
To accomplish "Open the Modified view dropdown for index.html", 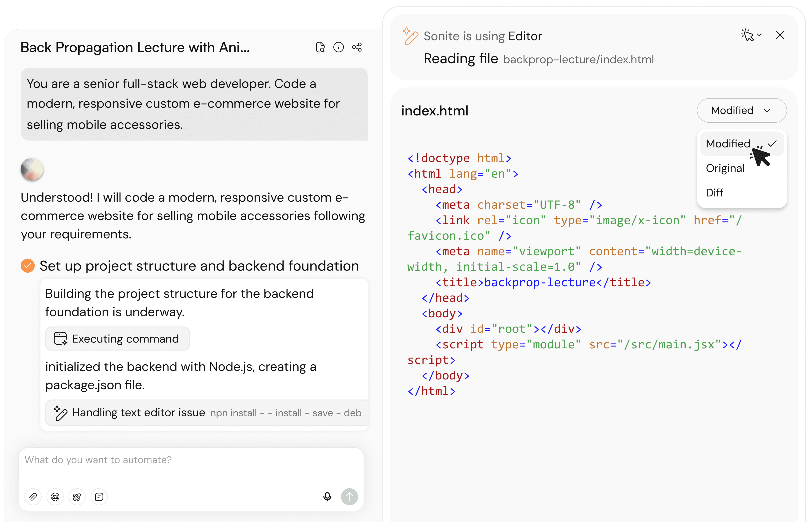I will tap(741, 110).
